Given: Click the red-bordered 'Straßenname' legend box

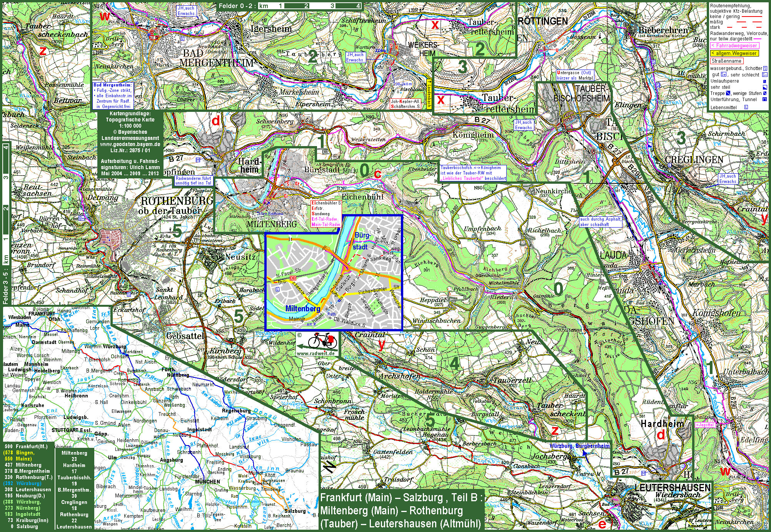Looking at the screenshot, I should 726,61.
